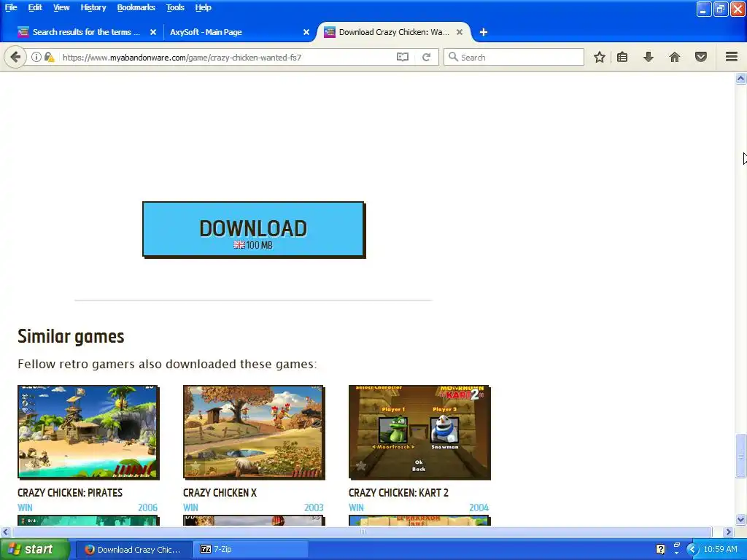Reload the current page

pyautogui.click(x=426, y=57)
